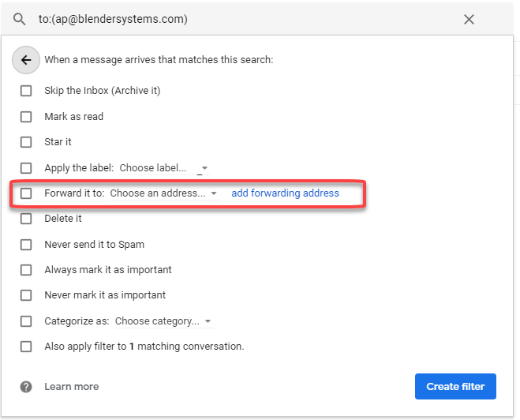This screenshot has height=420, width=520.
Task: Check the Mark as read option
Action: pos(26,117)
